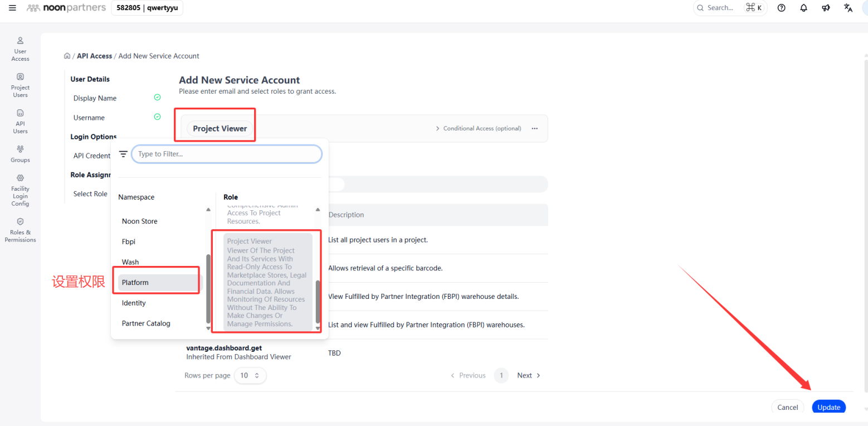Image resolution: width=868 pixels, height=426 pixels.
Task: Open the hamburger navigation menu
Action: pos(12,8)
